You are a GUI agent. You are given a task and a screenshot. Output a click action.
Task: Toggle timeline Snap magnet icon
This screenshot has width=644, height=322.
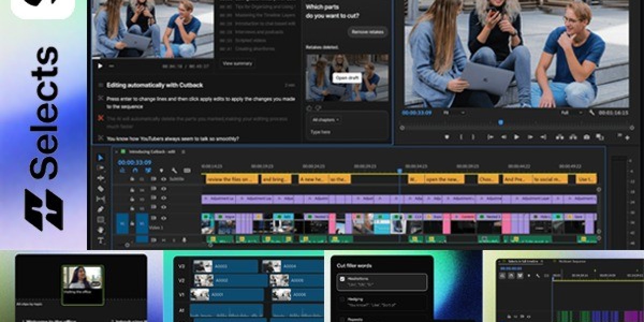135,171
